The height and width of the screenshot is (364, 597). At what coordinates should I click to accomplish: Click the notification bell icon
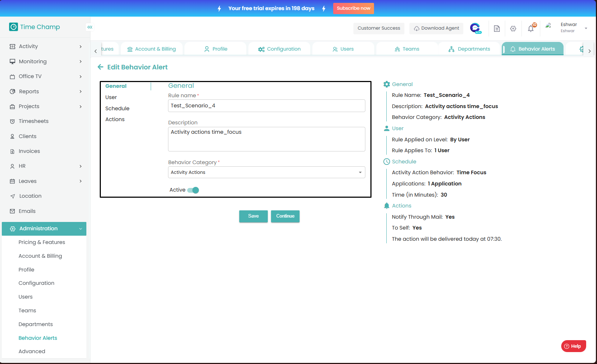point(531,29)
